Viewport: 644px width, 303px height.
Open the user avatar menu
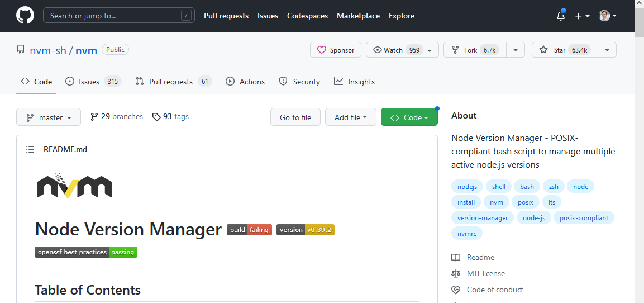pyautogui.click(x=608, y=16)
